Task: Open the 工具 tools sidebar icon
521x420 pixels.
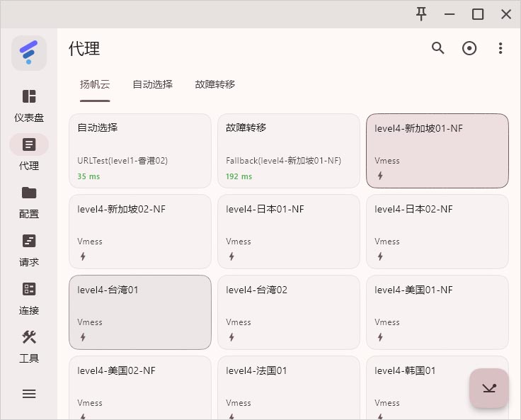Action: pos(29,338)
